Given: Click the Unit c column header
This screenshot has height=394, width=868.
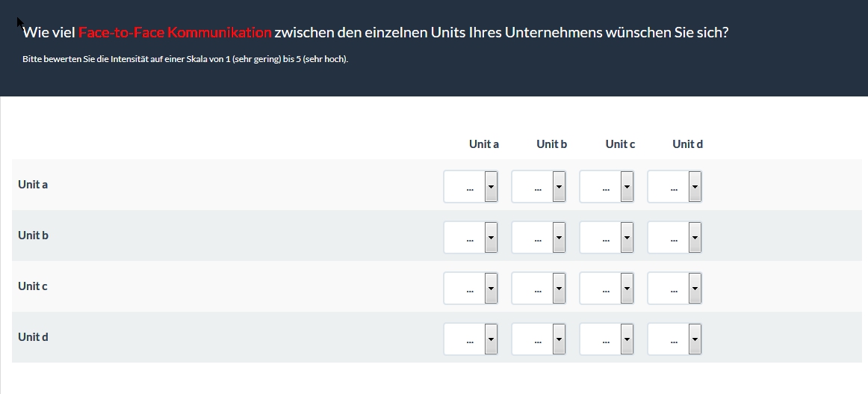Looking at the screenshot, I should click(620, 144).
